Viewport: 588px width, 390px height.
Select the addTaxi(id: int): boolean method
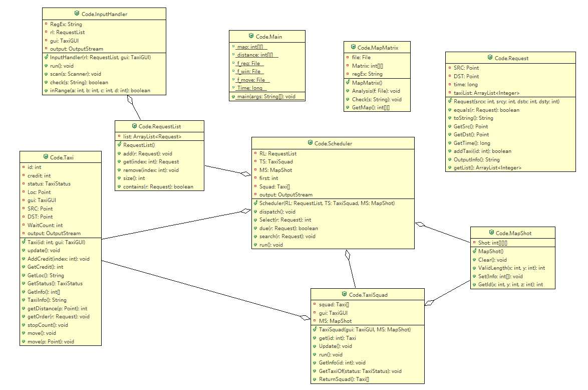[x=482, y=151]
